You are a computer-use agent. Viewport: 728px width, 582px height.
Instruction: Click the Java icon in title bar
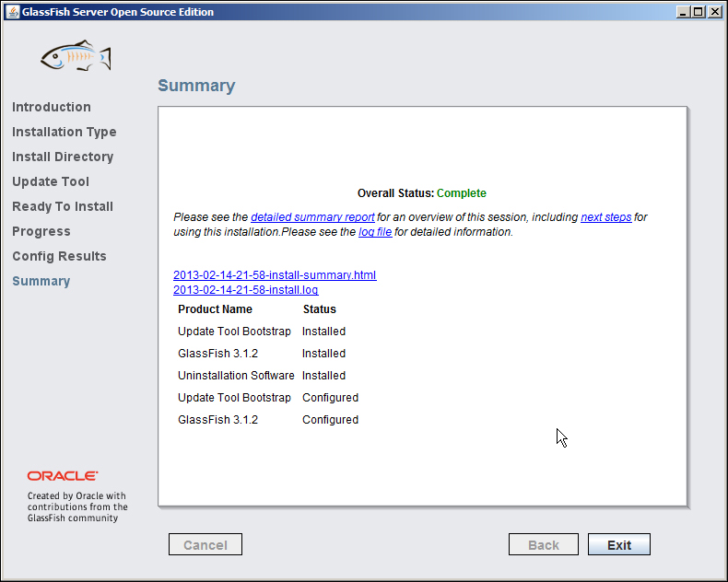(12, 12)
